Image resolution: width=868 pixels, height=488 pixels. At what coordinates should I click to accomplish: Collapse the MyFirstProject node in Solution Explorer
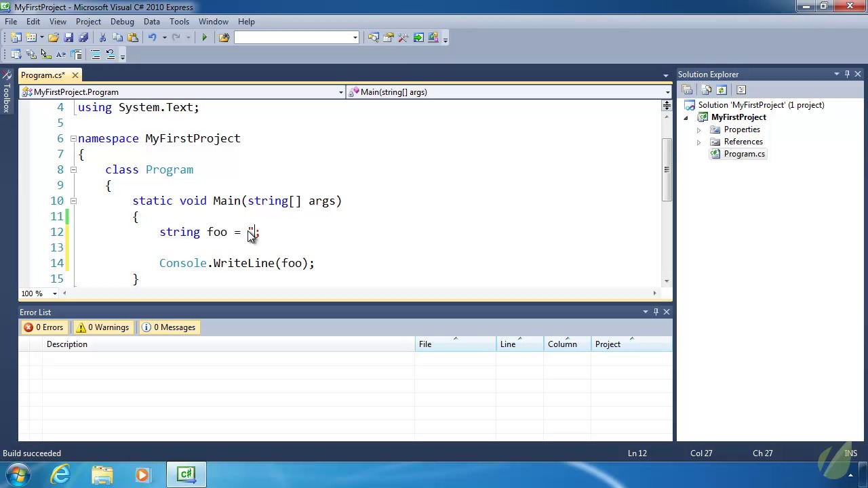click(686, 117)
